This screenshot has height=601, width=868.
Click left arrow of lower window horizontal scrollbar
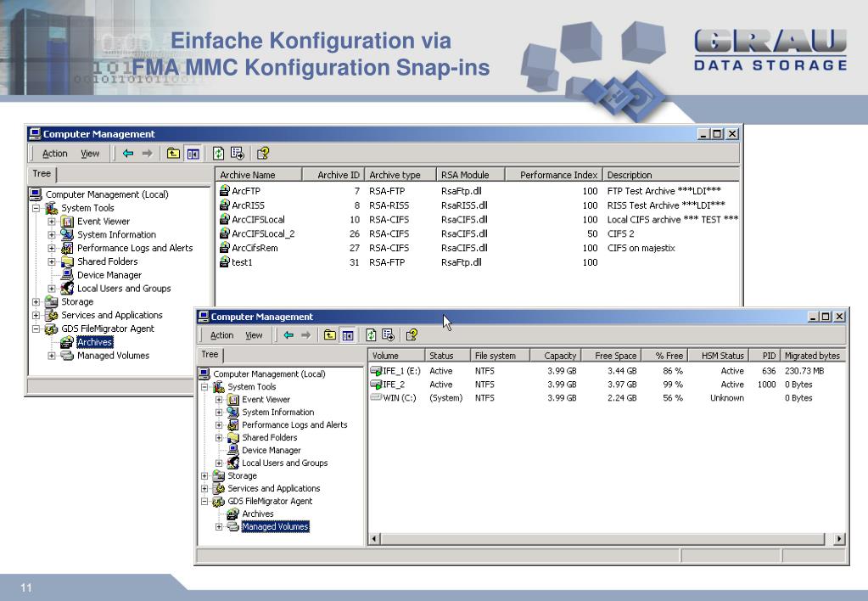pos(374,538)
